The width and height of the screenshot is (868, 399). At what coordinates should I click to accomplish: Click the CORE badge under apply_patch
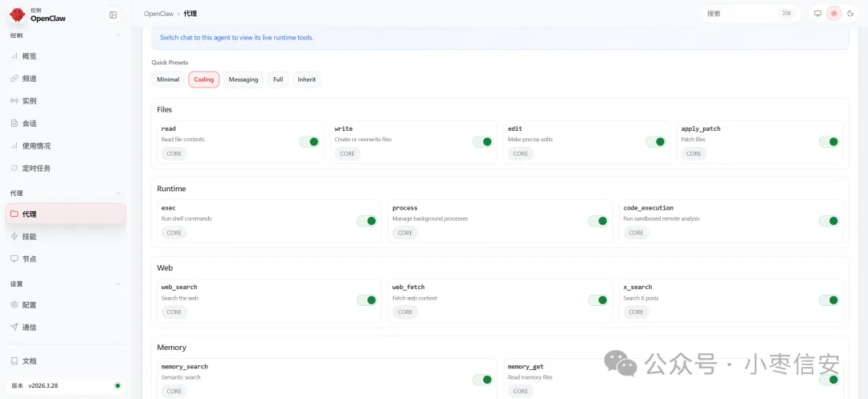(694, 153)
